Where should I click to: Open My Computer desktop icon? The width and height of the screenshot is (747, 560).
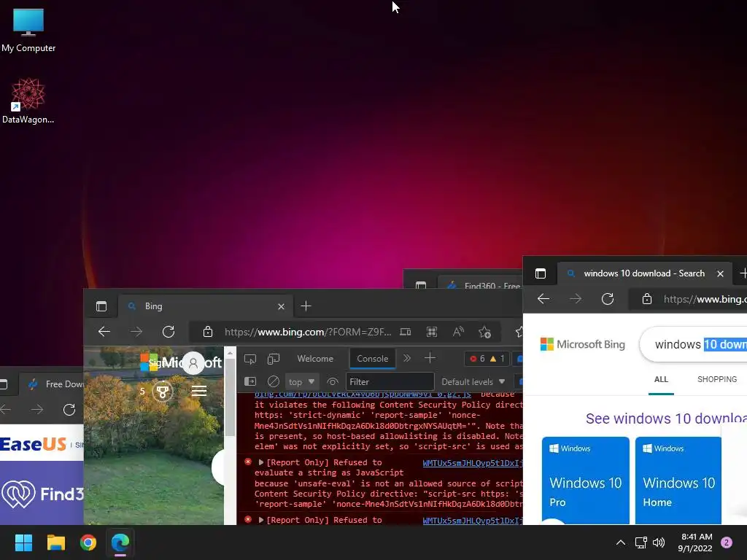[28, 30]
